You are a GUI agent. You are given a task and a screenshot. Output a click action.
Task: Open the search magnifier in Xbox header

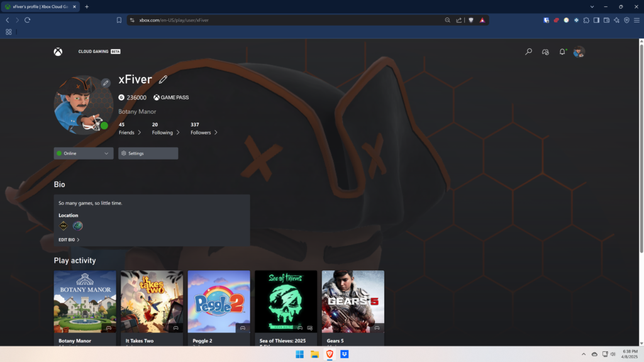point(528,52)
